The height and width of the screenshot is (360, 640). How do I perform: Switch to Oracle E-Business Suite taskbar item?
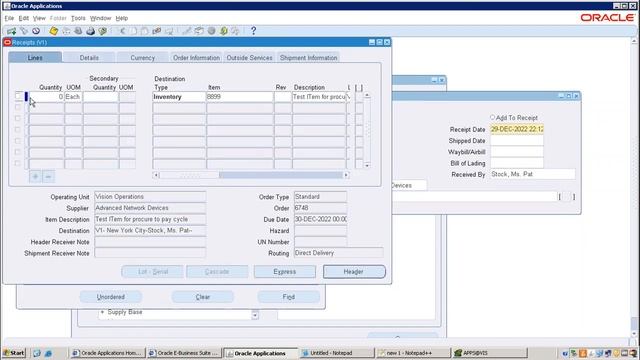tap(184, 353)
